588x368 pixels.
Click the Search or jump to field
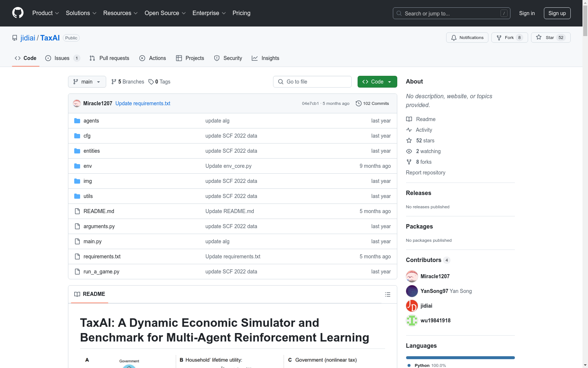[x=452, y=13]
